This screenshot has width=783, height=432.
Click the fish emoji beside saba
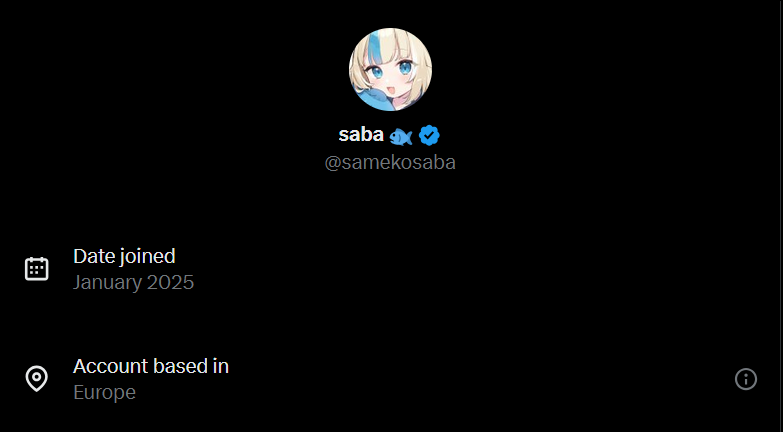point(401,136)
